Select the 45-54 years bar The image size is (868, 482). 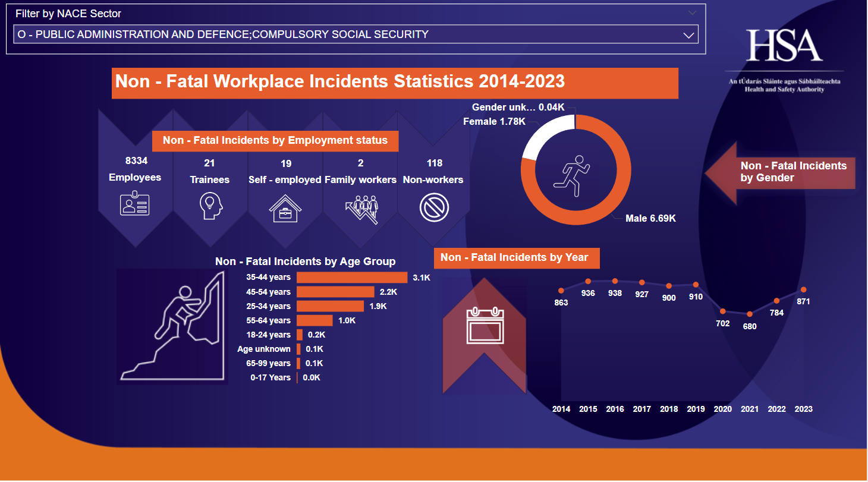point(335,292)
